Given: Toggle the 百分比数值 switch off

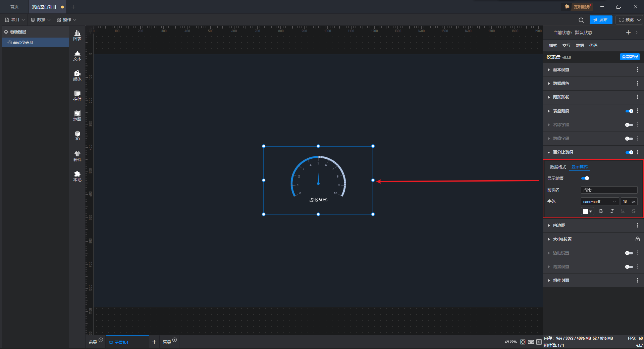Looking at the screenshot, I should (629, 152).
